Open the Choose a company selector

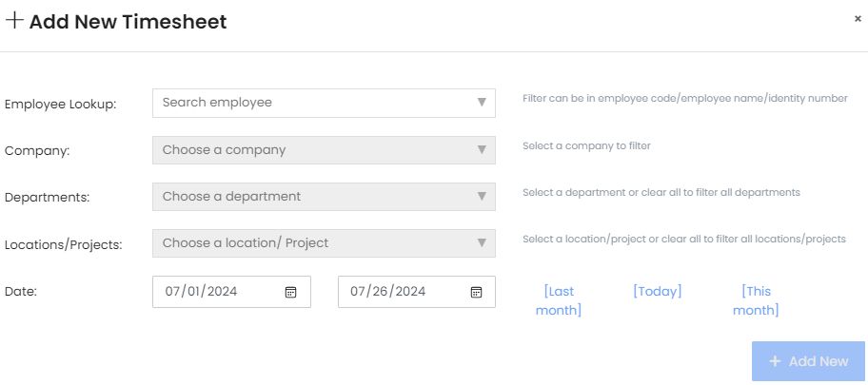[314, 149]
